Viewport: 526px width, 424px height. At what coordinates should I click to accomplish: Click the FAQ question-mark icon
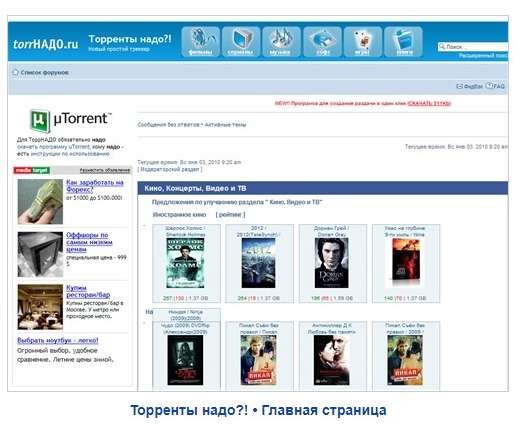489,86
